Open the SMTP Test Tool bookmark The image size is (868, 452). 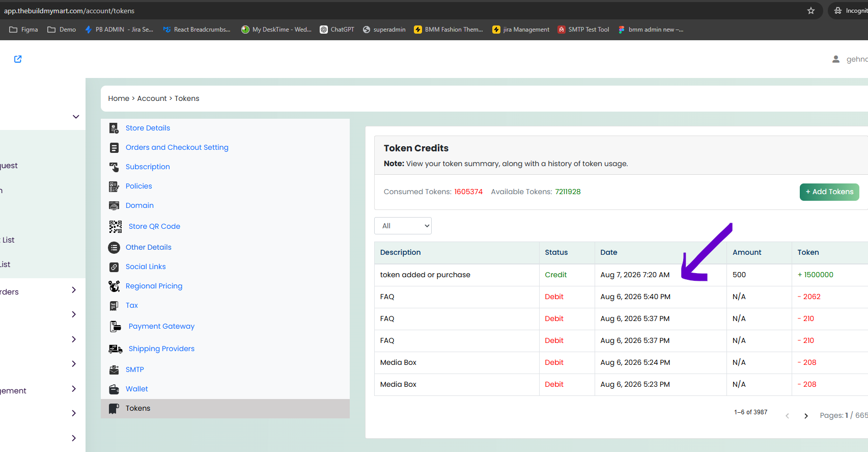(x=583, y=30)
